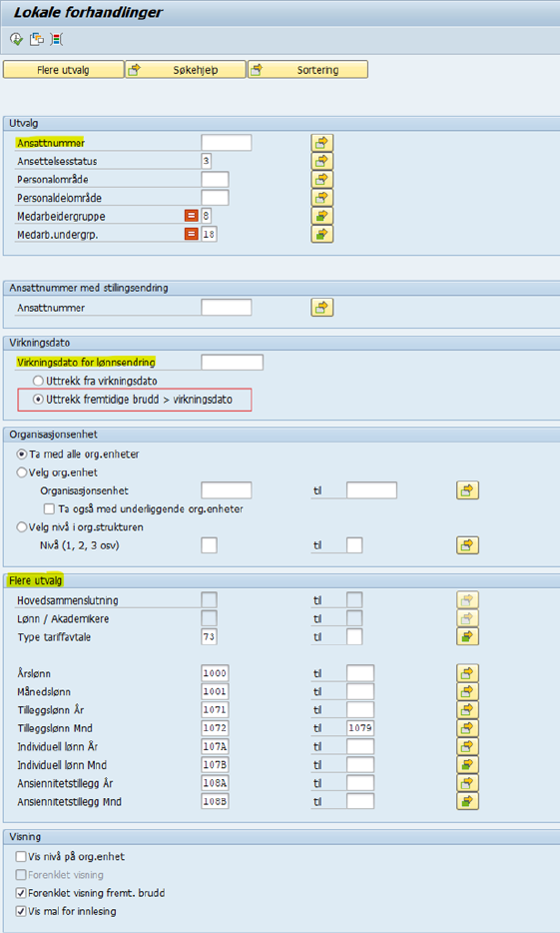Select Ta med alle org.enheter radio button
This screenshot has width=560, height=933.
pos(22,454)
